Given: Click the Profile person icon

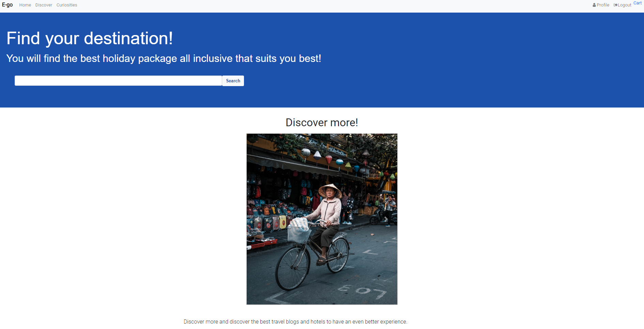Looking at the screenshot, I should [594, 5].
